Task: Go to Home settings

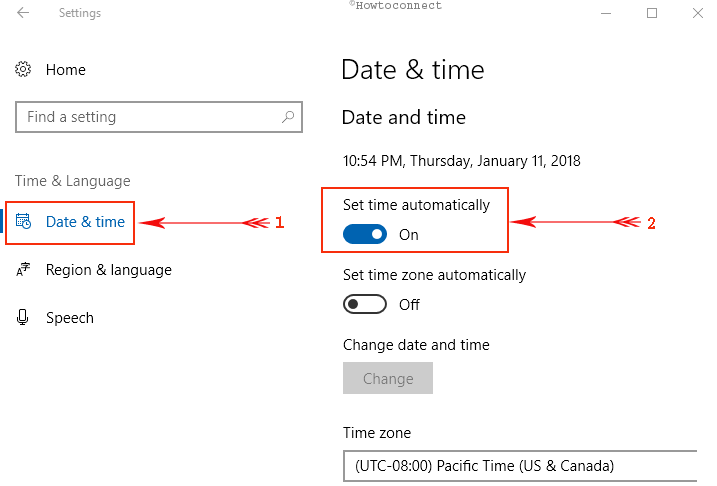Action: [65, 70]
